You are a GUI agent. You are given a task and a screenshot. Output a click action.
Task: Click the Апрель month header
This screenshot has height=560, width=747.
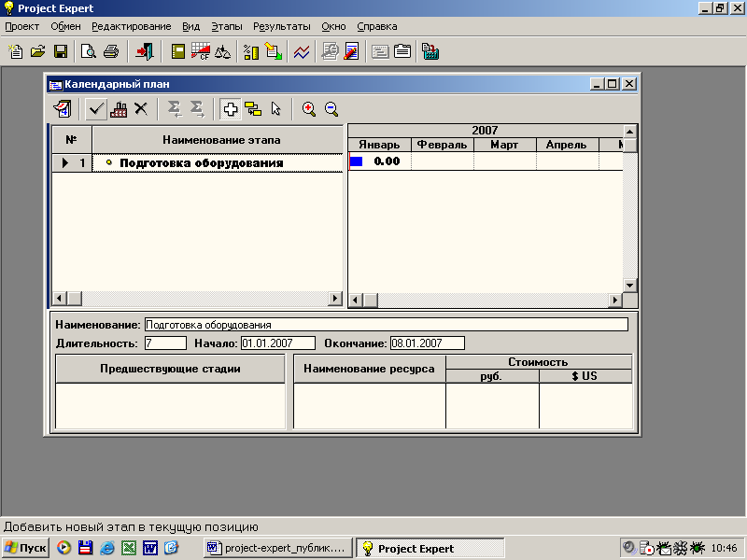click(567, 145)
